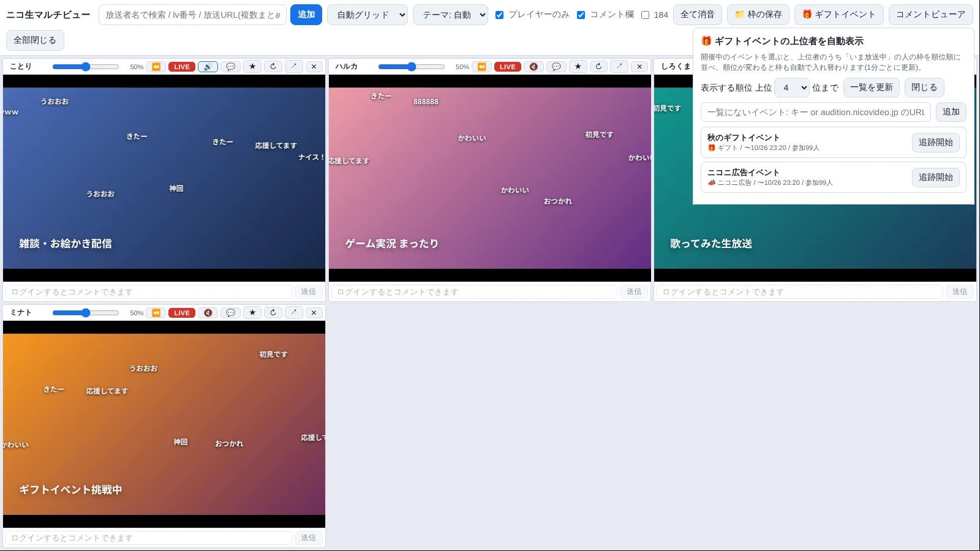Click 一覧を更新 to refresh event list
980x551 pixels.
tap(872, 88)
